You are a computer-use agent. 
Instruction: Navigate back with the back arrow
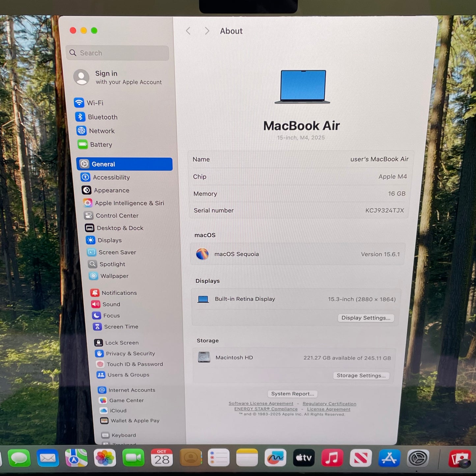click(x=188, y=31)
